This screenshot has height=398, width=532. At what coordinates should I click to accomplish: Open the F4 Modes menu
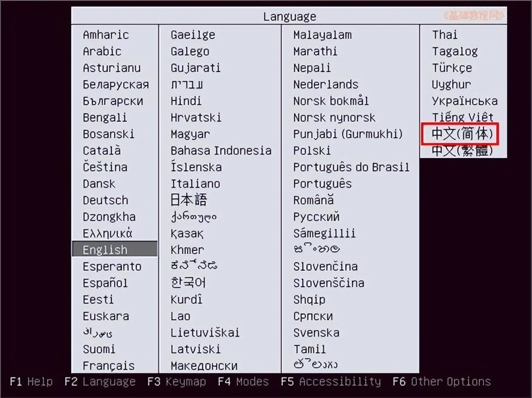(243, 382)
